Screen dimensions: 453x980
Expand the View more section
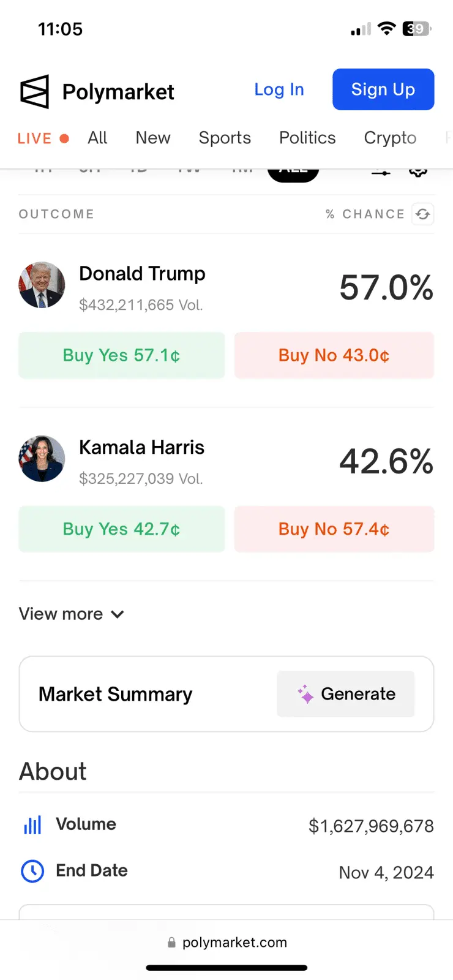pyautogui.click(x=72, y=614)
